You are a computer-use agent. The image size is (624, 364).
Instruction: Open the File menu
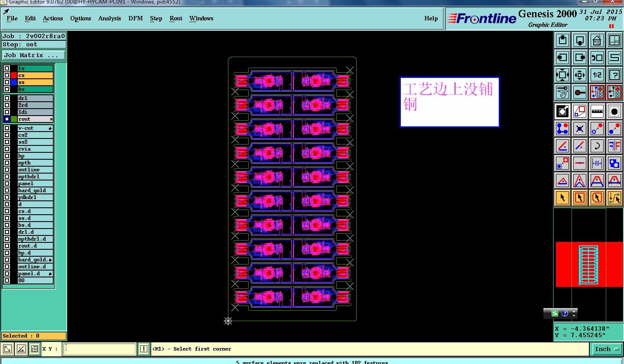pos(12,18)
